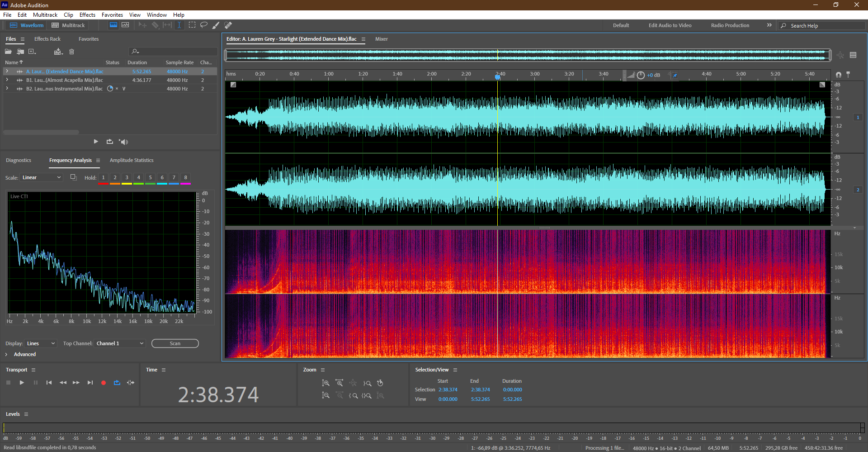Click the Scan button

pyautogui.click(x=175, y=343)
